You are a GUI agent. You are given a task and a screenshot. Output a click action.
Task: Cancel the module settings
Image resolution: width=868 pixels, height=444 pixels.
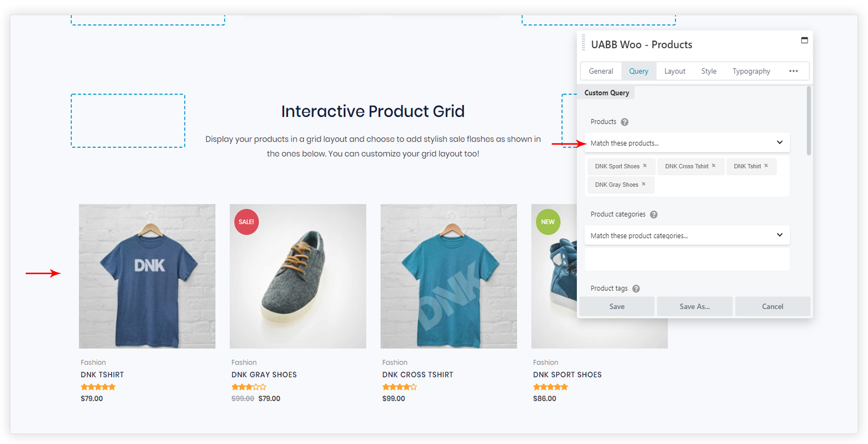pyautogui.click(x=773, y=307)
